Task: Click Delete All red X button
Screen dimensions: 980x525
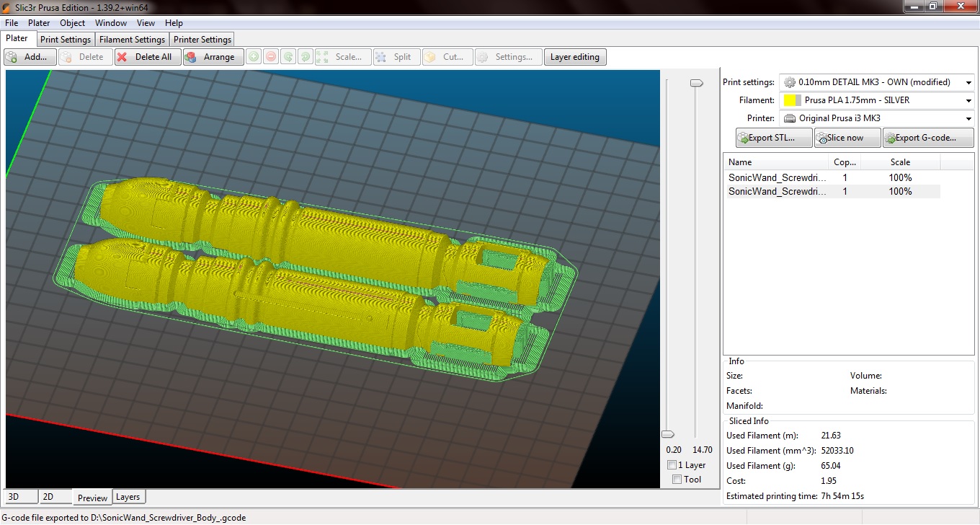Action: 148,57
